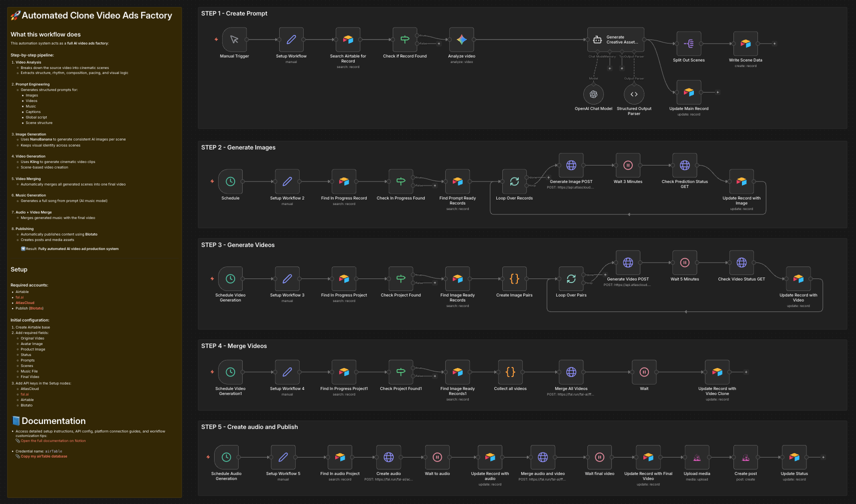
Task: Select the Manual Trigger node
Action: click(x=235, y=40)
